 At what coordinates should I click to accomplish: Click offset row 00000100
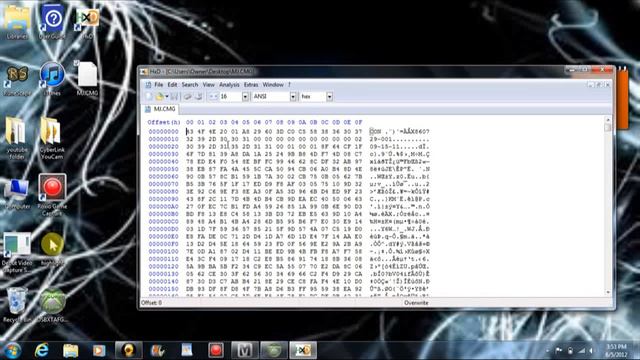pos(164,251)
